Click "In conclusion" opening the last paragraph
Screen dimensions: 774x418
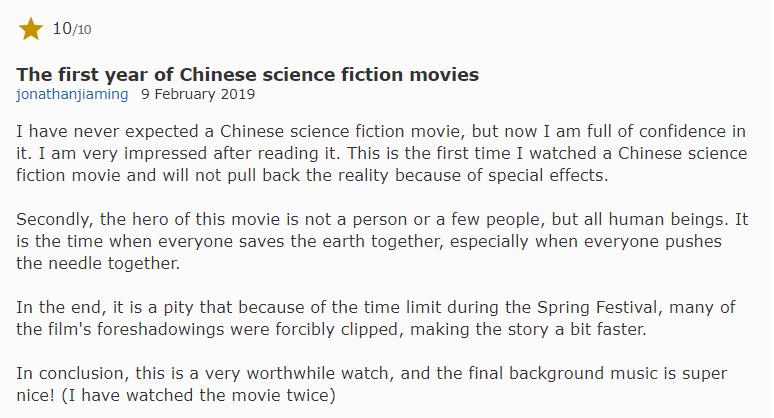[67, 374]
